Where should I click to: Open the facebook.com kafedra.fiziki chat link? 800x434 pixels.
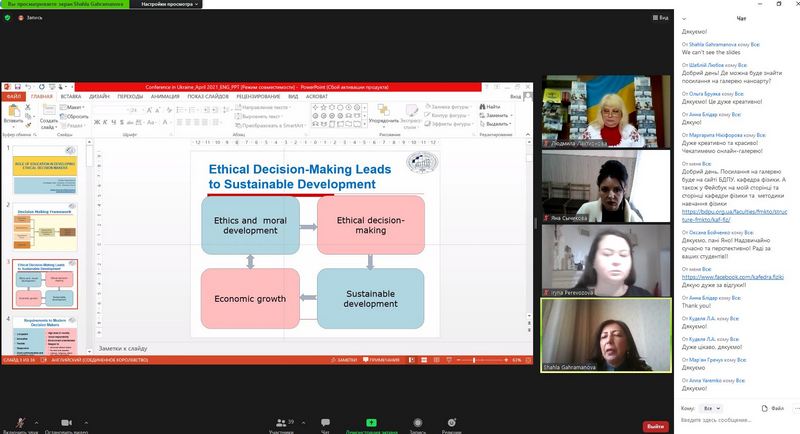[x=733, y=277]
